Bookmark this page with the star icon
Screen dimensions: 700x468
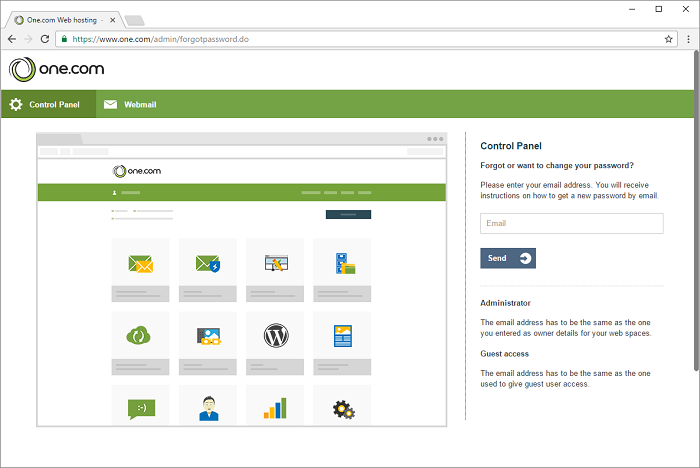click(668, 39)
